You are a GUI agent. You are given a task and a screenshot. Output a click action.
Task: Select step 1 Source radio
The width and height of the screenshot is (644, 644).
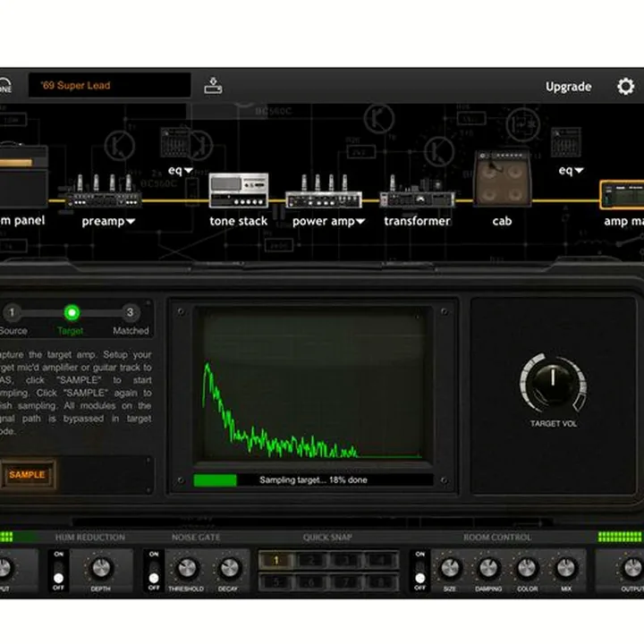pos(12,312)
